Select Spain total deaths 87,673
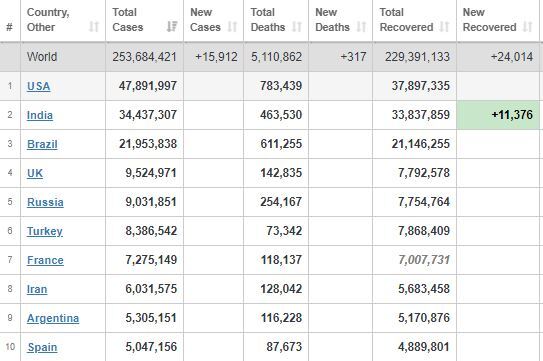This screenshot has width=543, height=361. (284, 347)
